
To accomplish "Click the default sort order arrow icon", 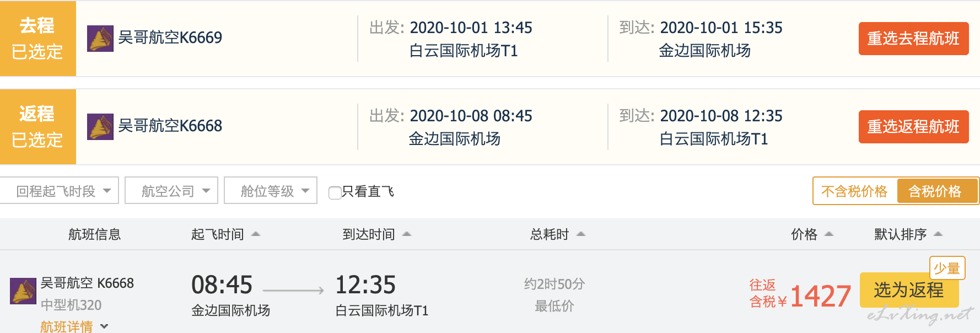I will click(x=938, y=234).
